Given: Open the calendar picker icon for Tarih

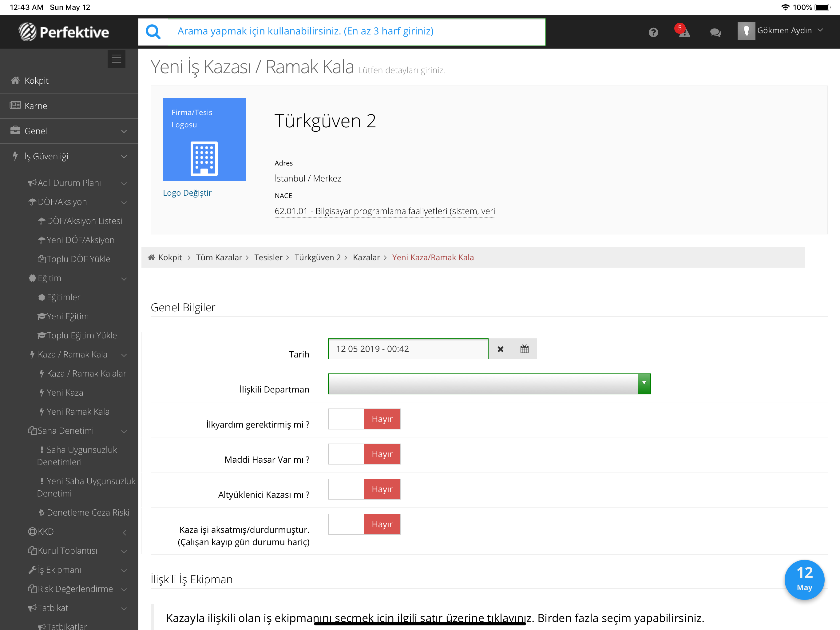Looking at the screenshot, I should pyautogui.click(x=525, y=349).
